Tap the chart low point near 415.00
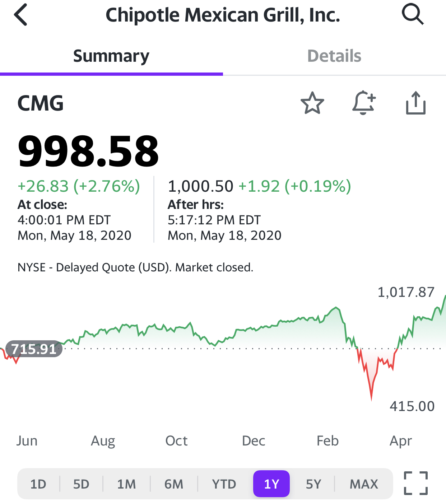This screenshot has width=446, height=504. pyautogui.click(x=371, y=398)
